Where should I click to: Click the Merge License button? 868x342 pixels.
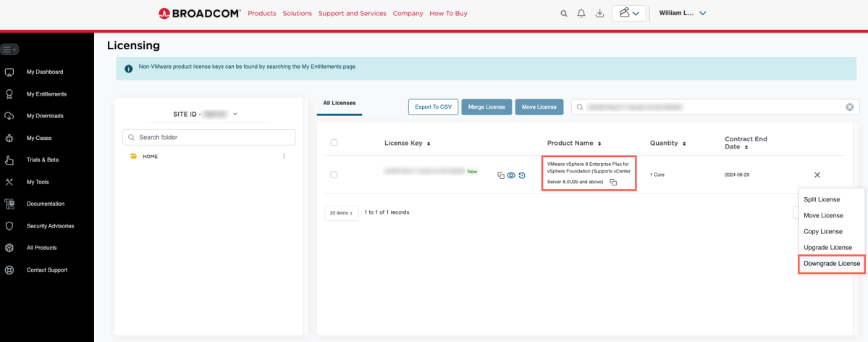point(486,107)
